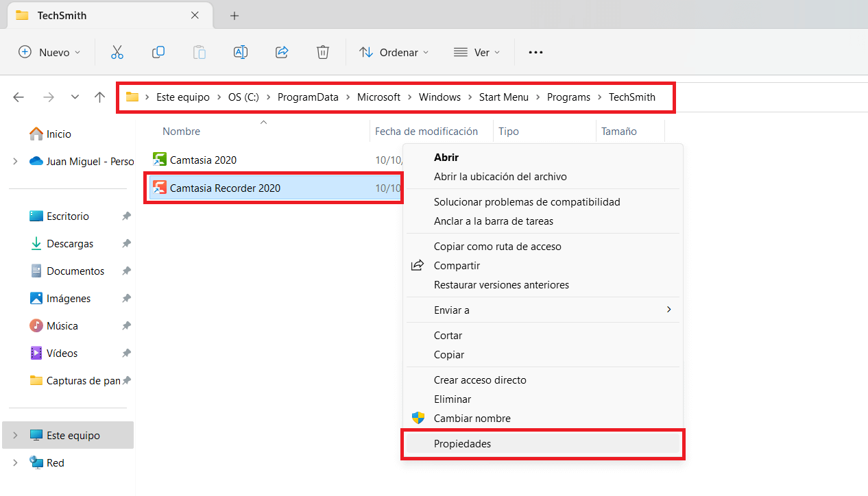
Task: Unpin Imágenes using its pin icon
Action: (126, 299)
